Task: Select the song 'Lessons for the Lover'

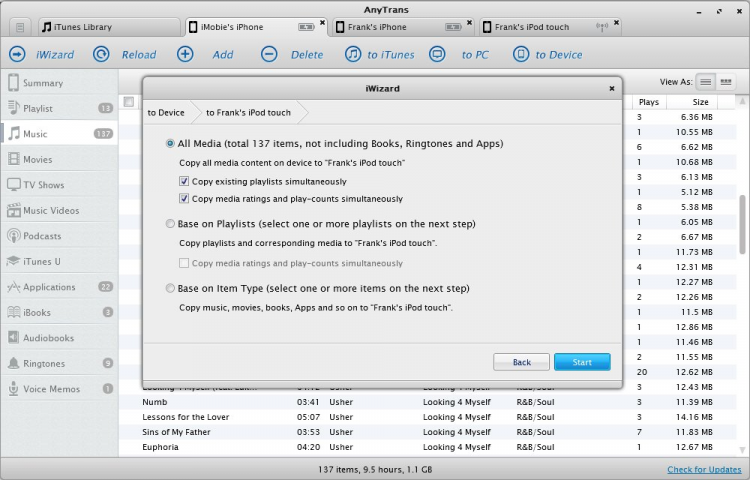Action: coord(427,417)
